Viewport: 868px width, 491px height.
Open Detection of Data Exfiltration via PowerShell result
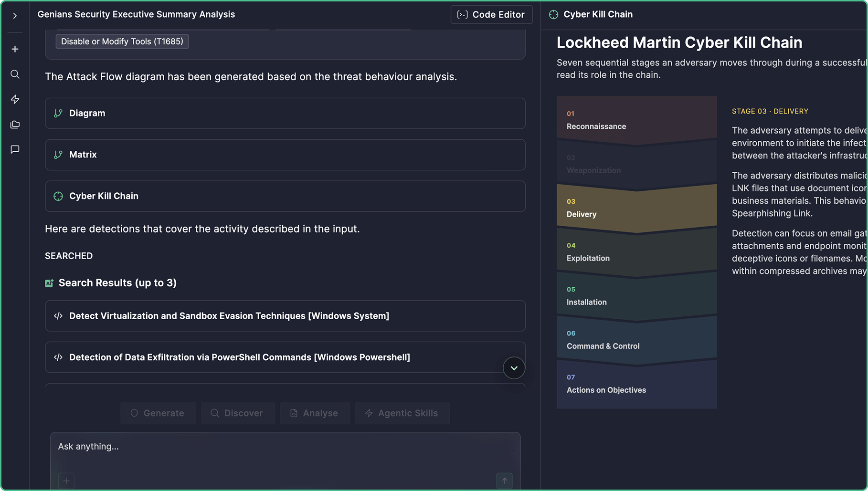click(285, 357)
